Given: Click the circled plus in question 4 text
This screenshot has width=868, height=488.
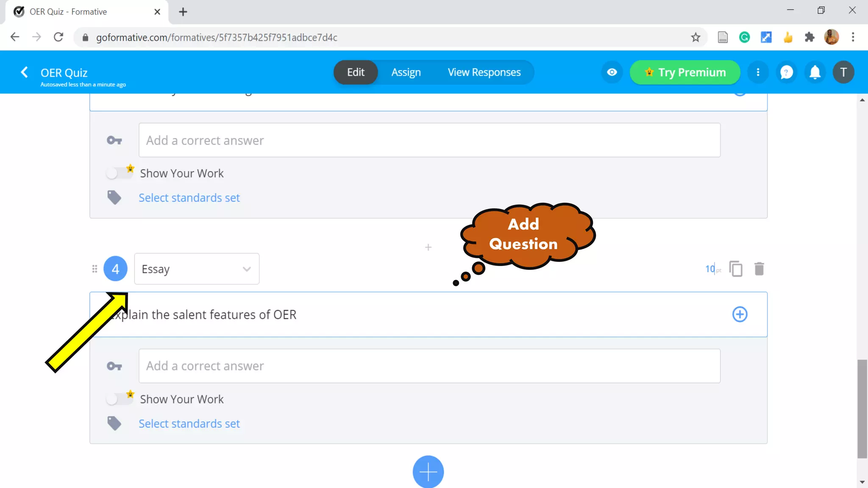Looking at the screenshot, I should tap(740, 314).
